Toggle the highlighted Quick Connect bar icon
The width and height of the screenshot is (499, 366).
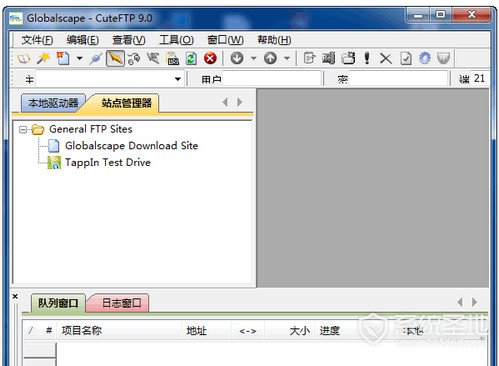(x=115, y=59)
